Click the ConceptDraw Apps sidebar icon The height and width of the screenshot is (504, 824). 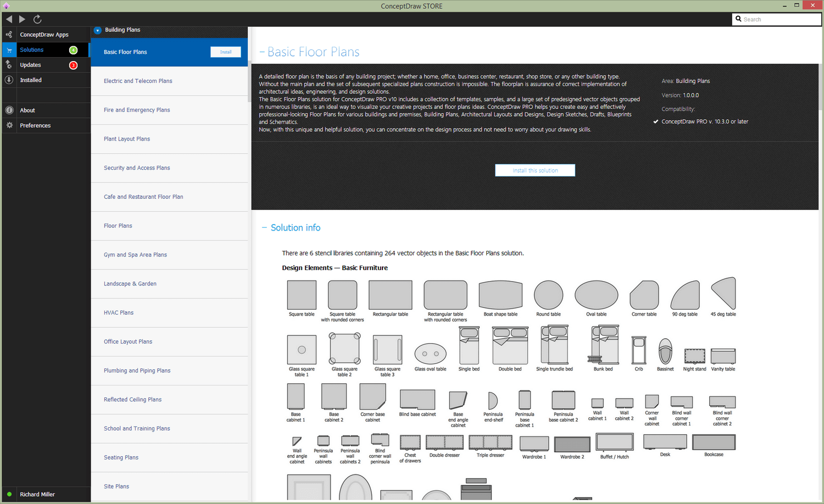pos(9,35)
